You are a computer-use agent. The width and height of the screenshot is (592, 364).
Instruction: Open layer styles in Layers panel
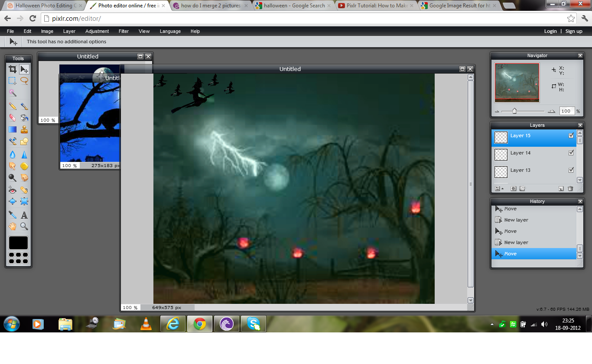coord(522,189)
